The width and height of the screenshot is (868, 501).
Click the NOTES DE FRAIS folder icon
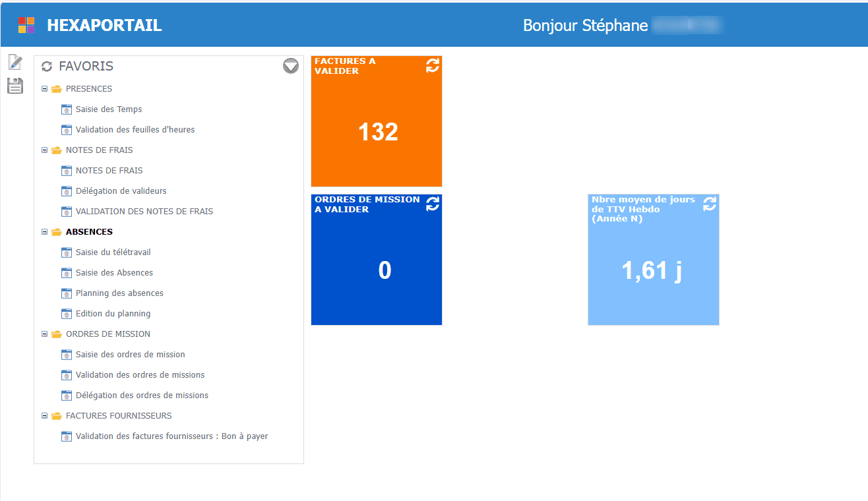[x=55, y=150]
